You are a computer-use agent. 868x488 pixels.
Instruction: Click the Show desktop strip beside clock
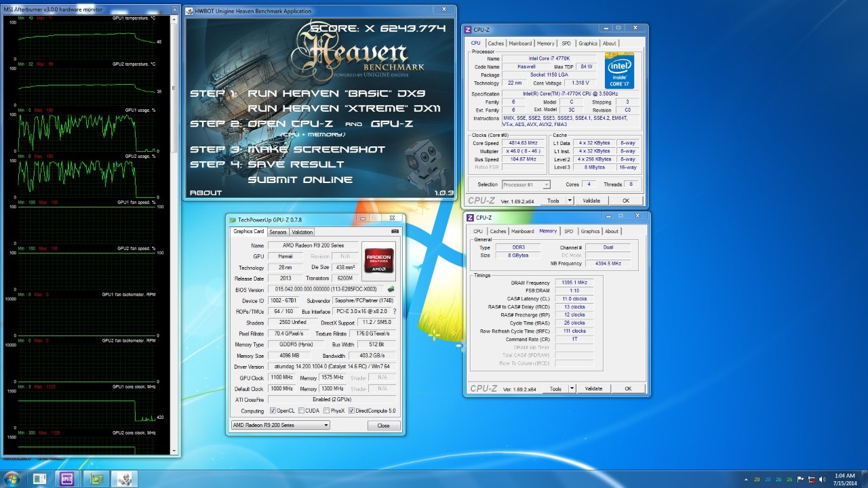864,479
